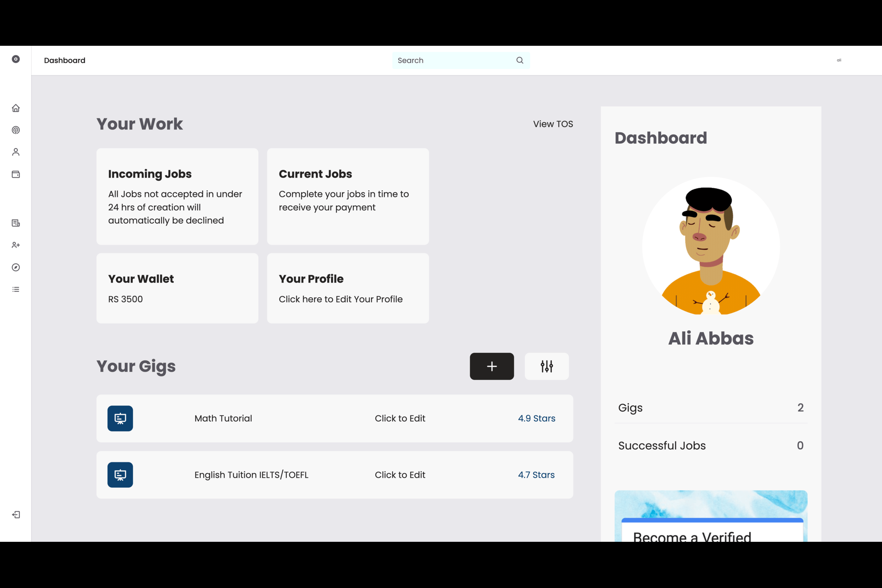Add a new gig with plus button
The height and width of the screenshot is (588, 882).
pos(491,366)
